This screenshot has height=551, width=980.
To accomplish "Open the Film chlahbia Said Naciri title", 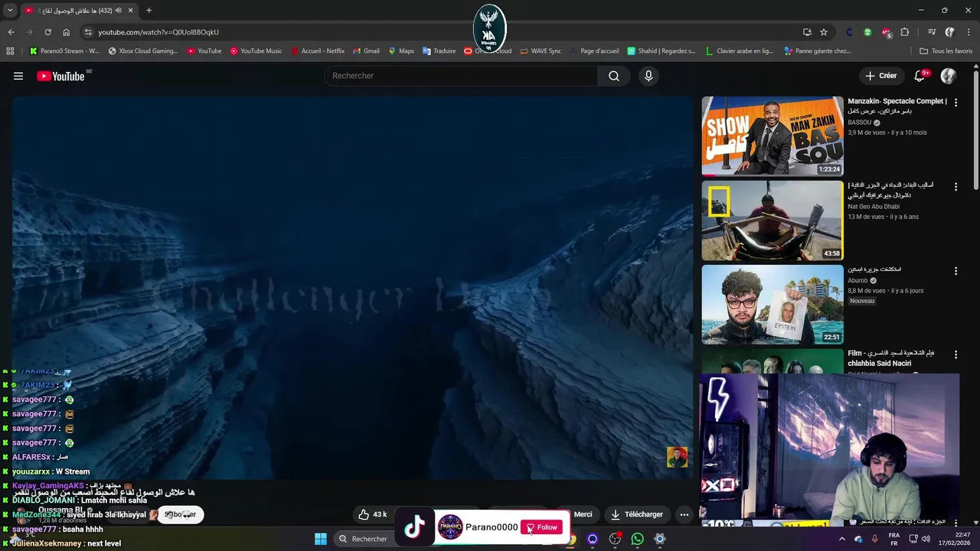I will 890,357.
